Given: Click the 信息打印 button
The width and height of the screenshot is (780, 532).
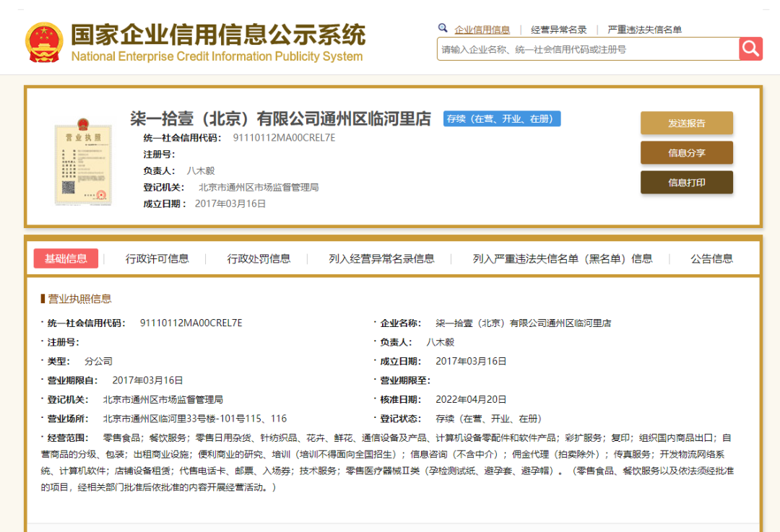Looking at the screenshot, I should point(687,183).
